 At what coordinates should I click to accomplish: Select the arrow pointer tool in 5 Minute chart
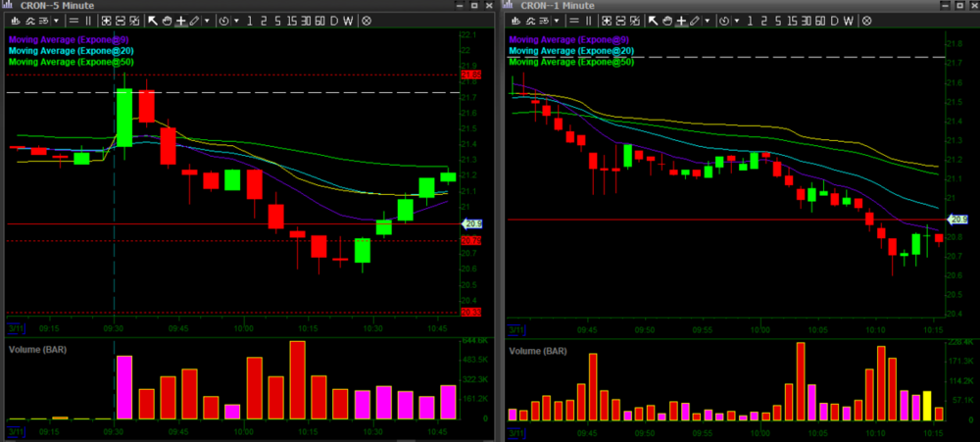153,20
